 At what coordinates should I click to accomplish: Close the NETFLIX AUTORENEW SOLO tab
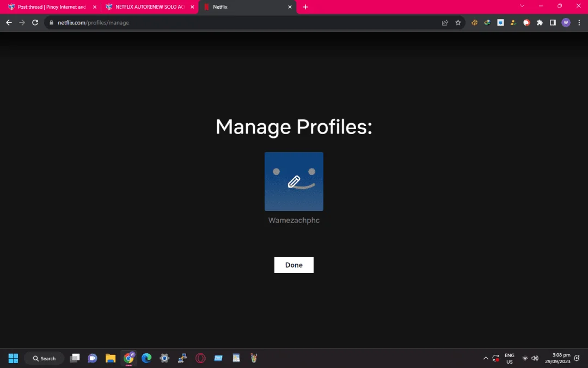click(x=192, y=7)
